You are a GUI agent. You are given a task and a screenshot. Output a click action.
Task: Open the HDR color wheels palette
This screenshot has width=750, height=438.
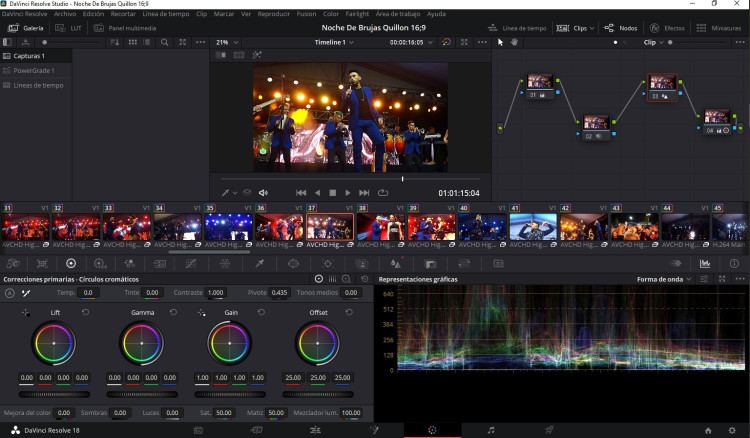(x=100, y=263)
